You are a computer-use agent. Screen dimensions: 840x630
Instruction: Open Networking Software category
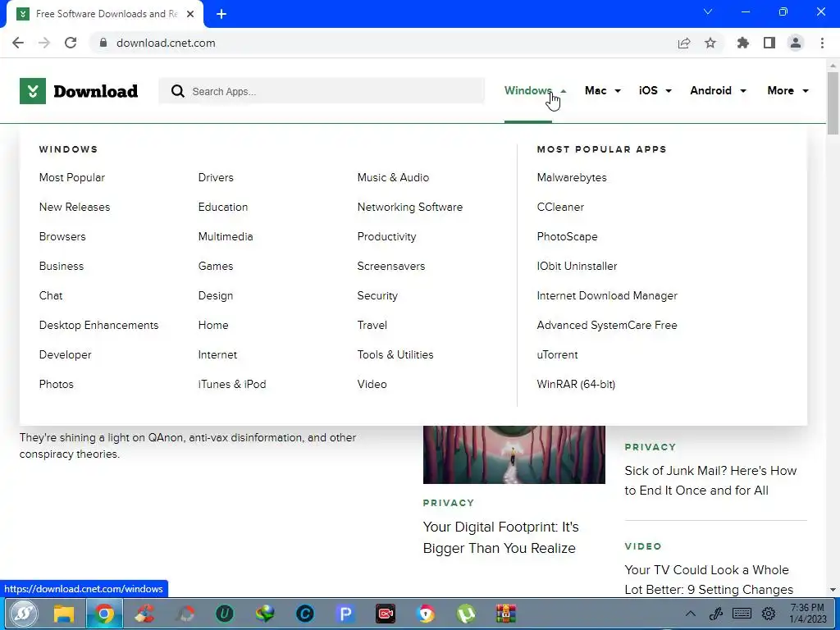pyautogui.click(x=410, y=207)
